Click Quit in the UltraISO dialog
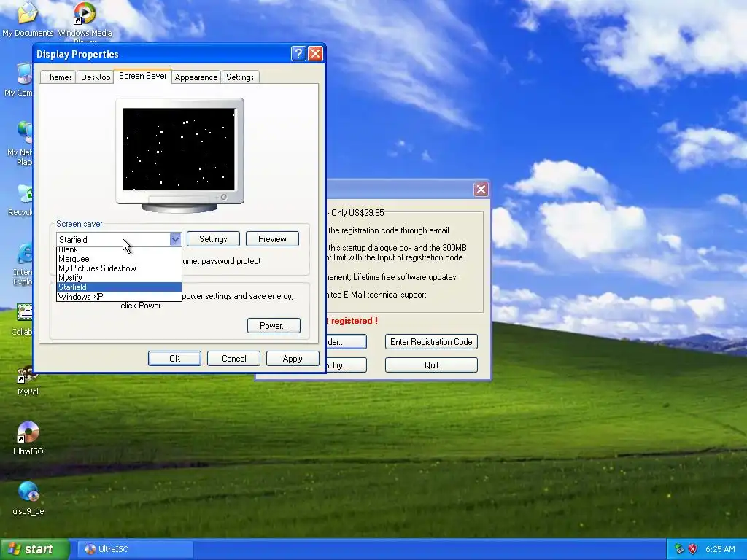This screenshot has width=747, height=560. point(431,365)
